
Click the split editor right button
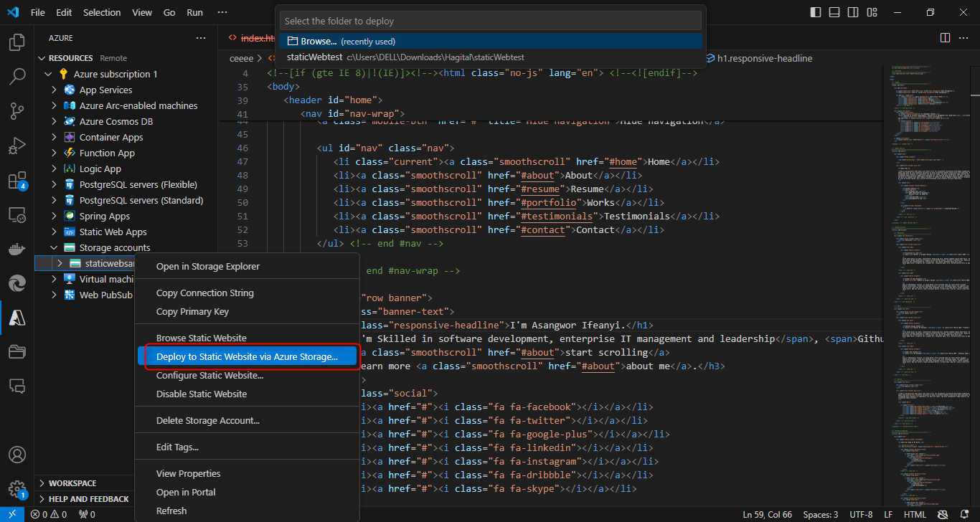(945, 38)
